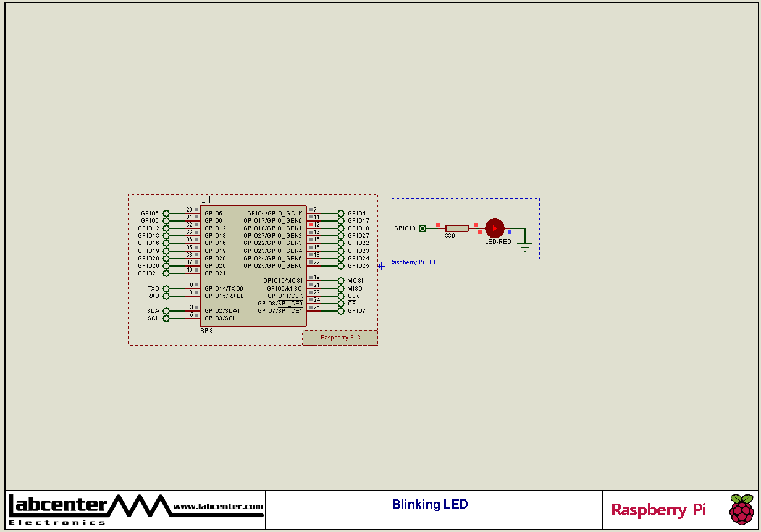Select the LED-RED component symbol
Viewport: 761px width, 532px height.
[x=495, y=228]
